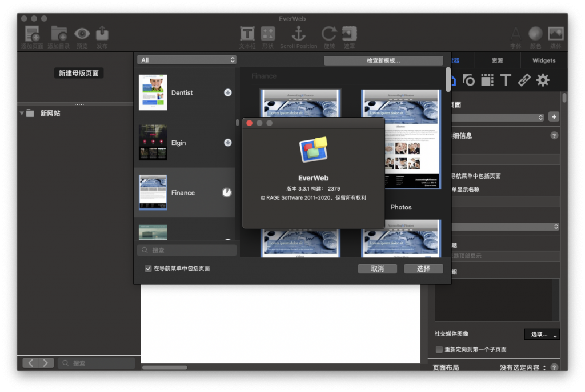Select the Elgin template thumbnail
The height and width of the screenshot is (392, 585).
pyautogui.click(x=153, y=142)
